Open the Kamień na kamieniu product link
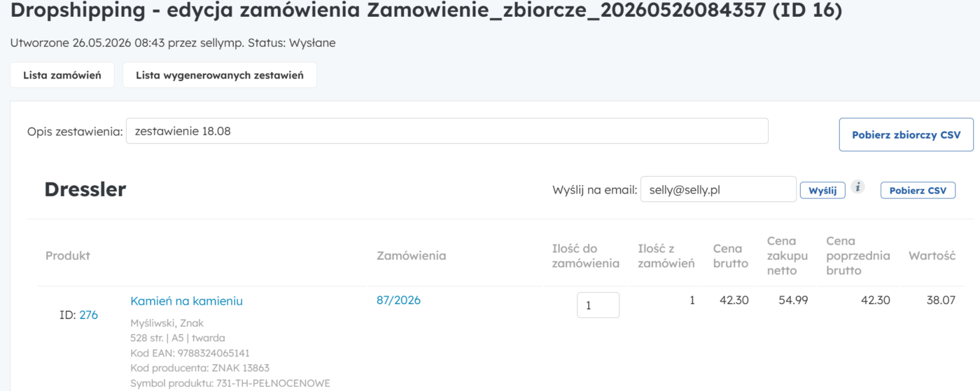The image size is (980, 391). 186,301
